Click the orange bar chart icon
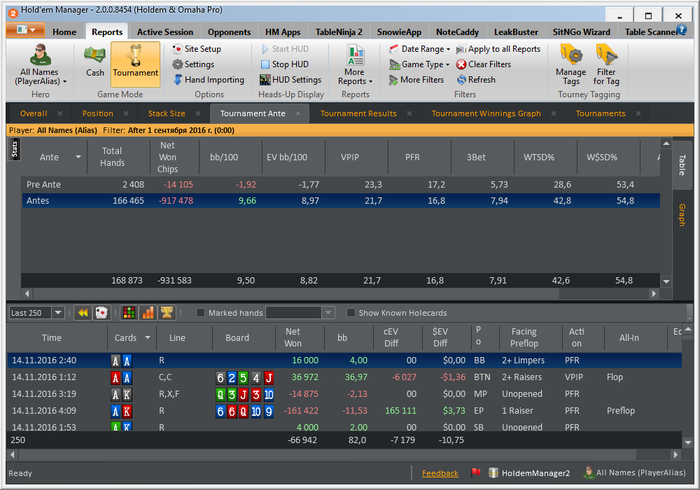 [x=148, y=313]
